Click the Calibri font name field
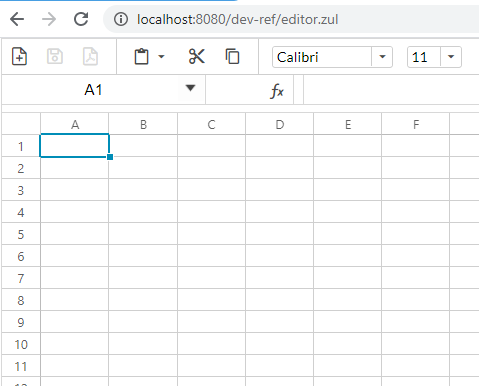 322,57
